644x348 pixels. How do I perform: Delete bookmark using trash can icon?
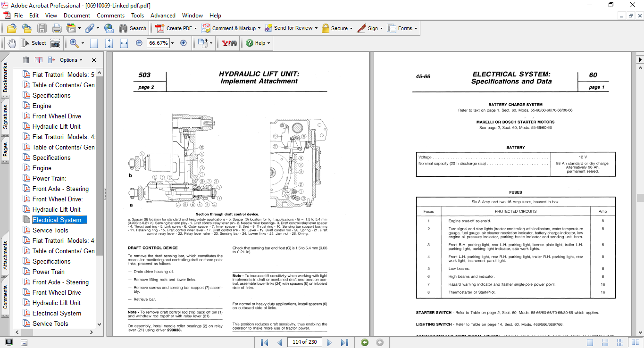[26, 60]
